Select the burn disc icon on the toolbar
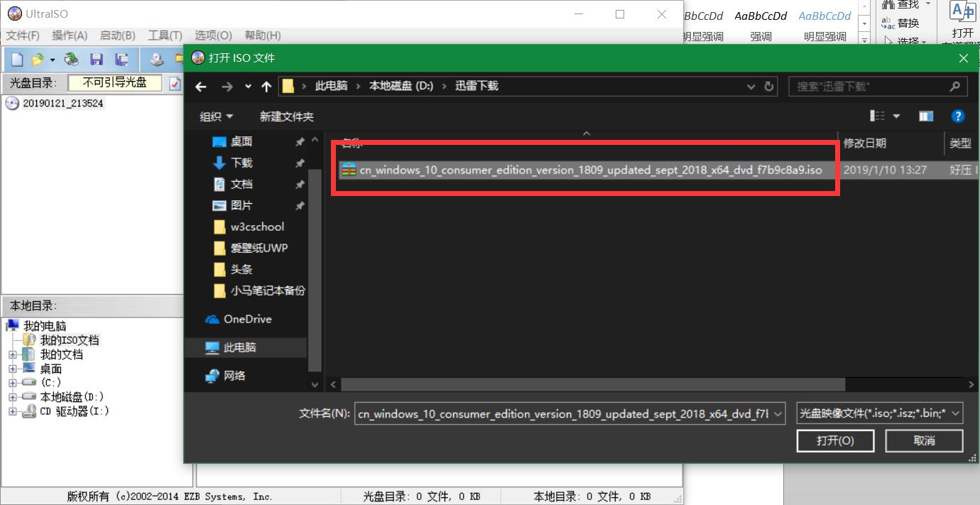Image resolution: width=980 pixels, height=505 pixels. 158,59
